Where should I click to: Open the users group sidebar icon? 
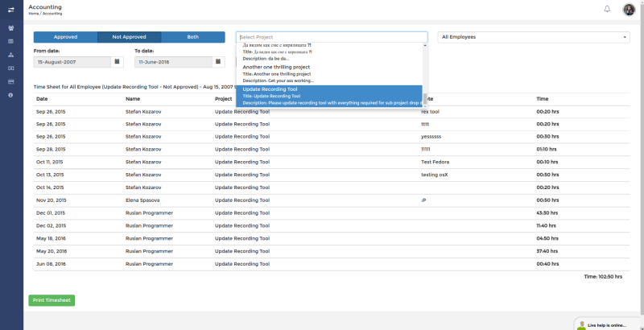pos(10,28)
